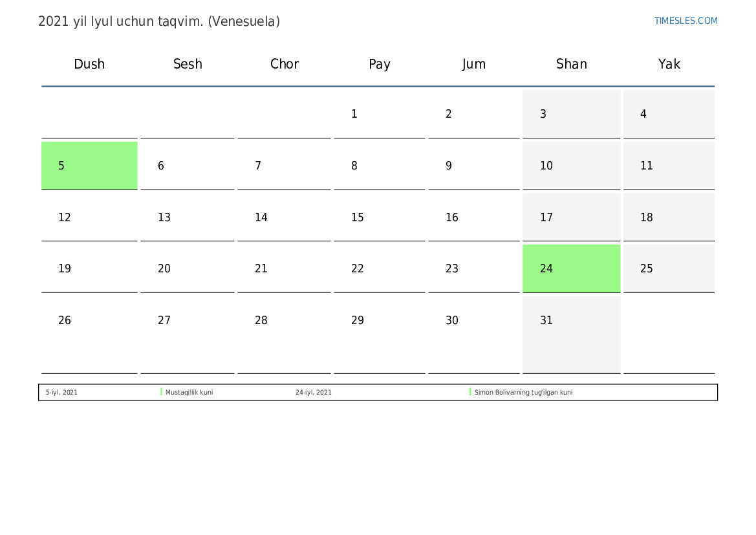Select the calendar title '2021 yil Iyul uchun taqvim. (Venesuela)'

(159, 22)
